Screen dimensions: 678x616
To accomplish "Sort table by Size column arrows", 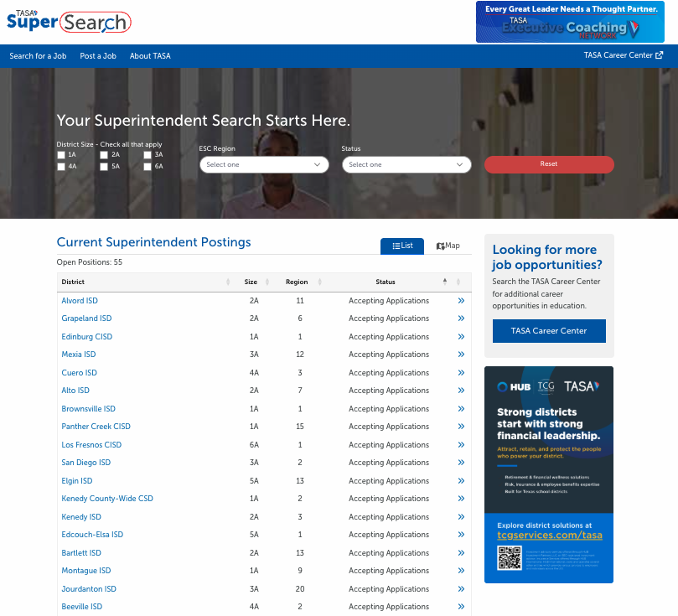I will click(x=267, y=282).
